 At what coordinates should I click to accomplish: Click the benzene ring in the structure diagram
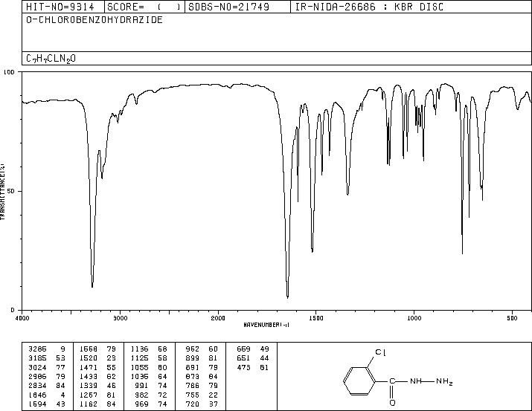pyautogui.click(x=359, y=381)
